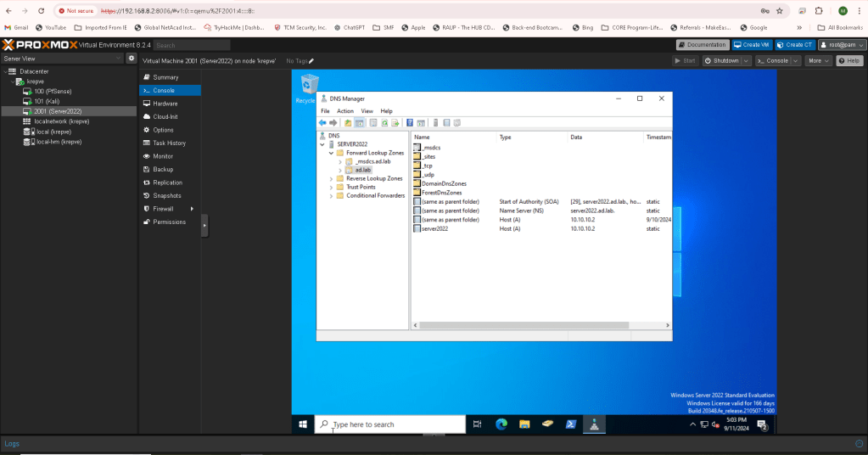Switch to the Hardware tab
Screen dimensions: 868x455
click(x=165, y=104)
